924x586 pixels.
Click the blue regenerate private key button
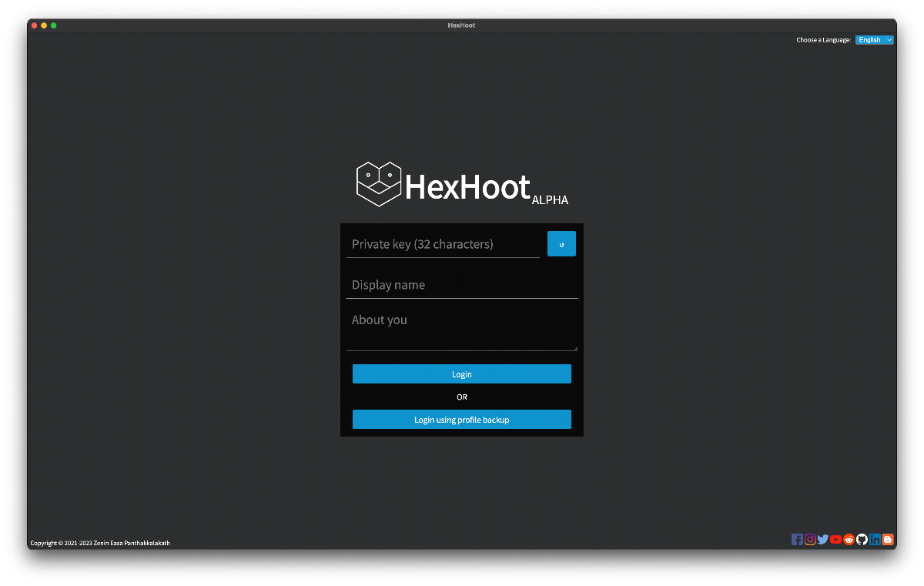click(x=561, y=244)
